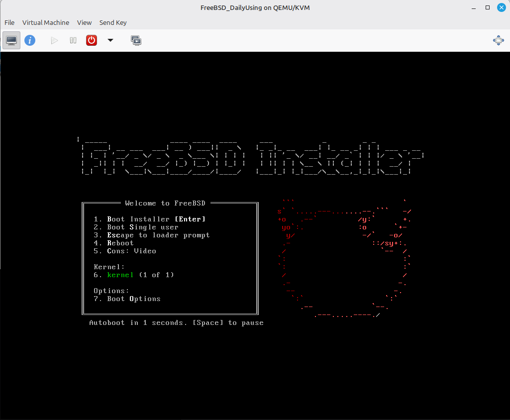This screenshot has width=510, height=420.
Task: Open the File menu
Action: tap(9, 22)
